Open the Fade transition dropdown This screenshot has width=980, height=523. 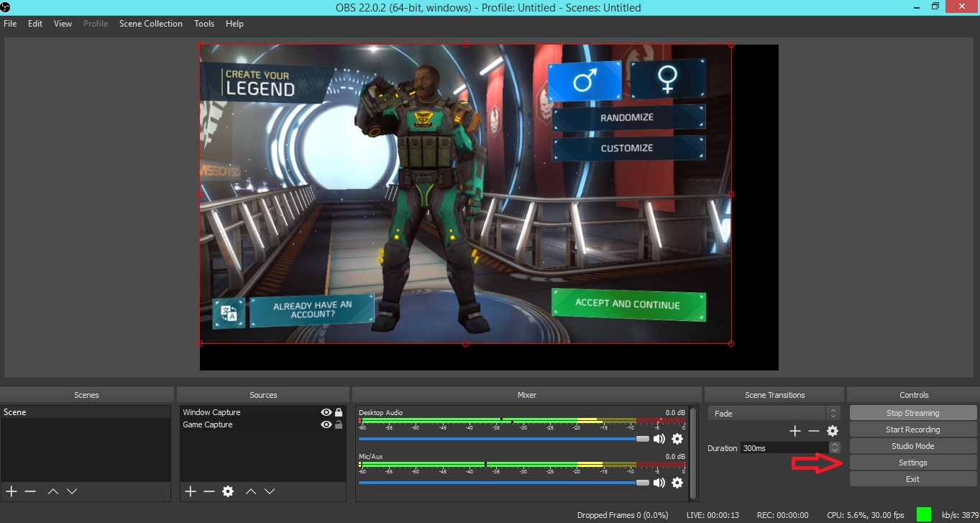pyautogui.click(x=774, y=414)
